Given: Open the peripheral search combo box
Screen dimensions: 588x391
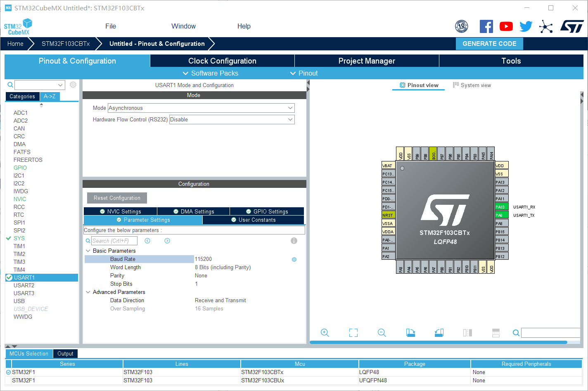Looking at the screenshot, I should click(x=40, y=85).
